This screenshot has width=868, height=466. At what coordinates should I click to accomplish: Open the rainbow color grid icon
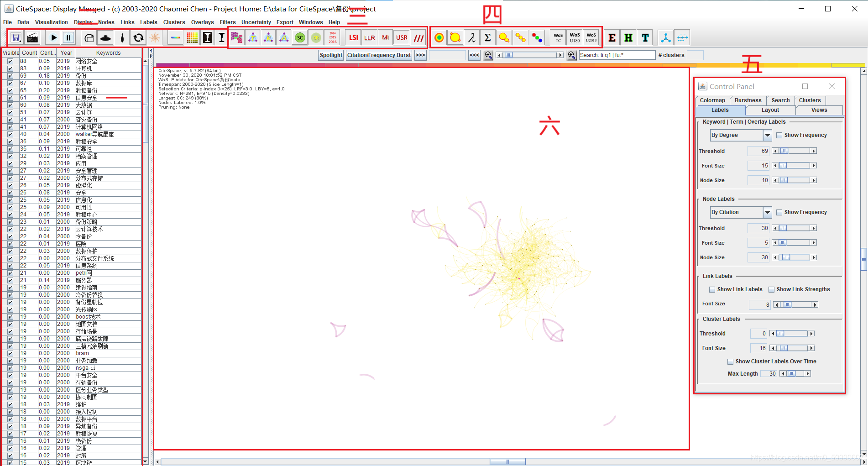[x=192, y=38]
